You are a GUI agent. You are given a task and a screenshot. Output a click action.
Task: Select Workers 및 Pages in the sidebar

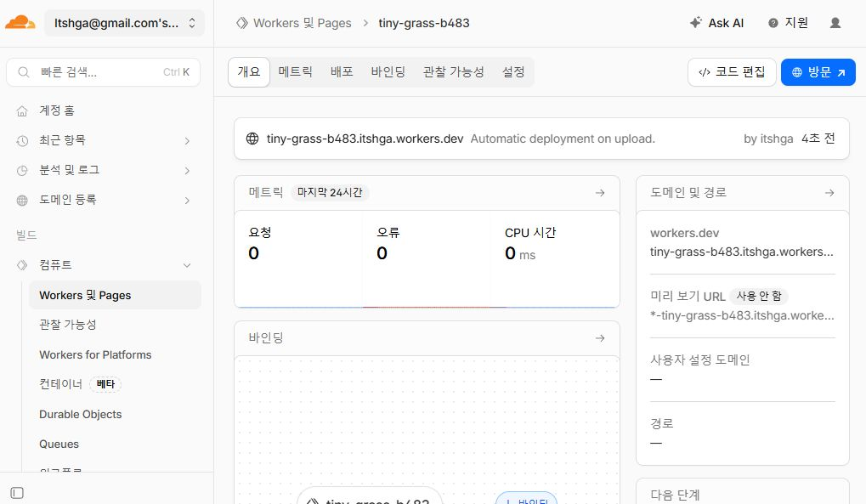click(x=115, y=295)
